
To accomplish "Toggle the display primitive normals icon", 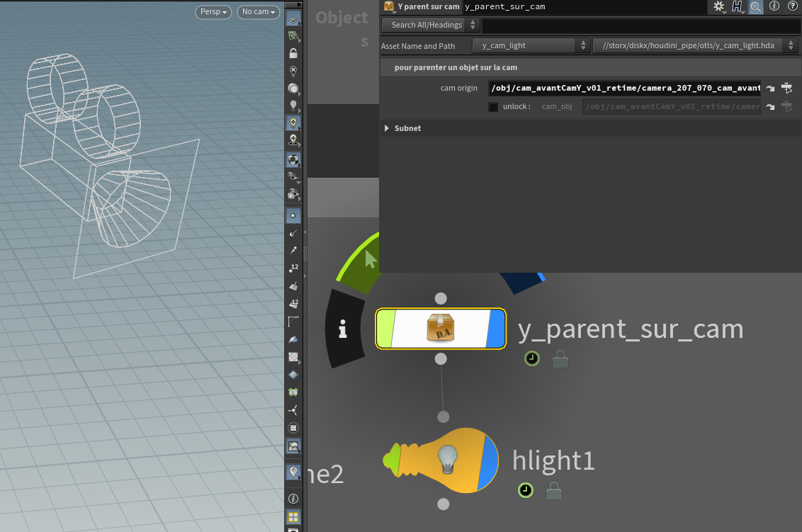I will [293, 286].
